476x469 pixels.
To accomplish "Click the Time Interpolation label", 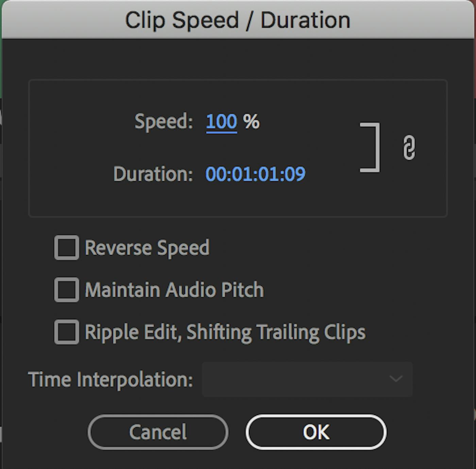I will [111, 379].
